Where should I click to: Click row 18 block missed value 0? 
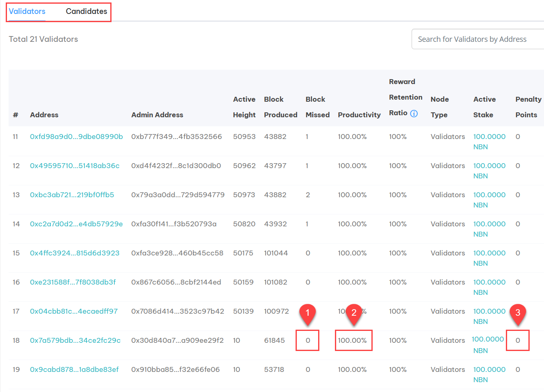(x=308, y=340)
